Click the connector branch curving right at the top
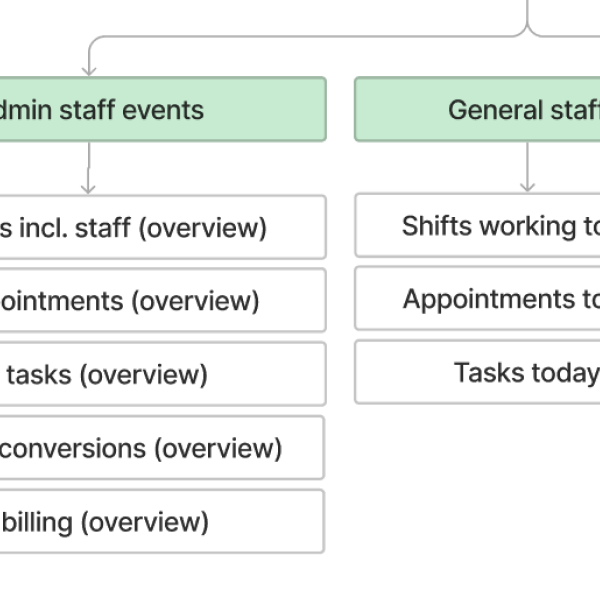 click(564, 35)
